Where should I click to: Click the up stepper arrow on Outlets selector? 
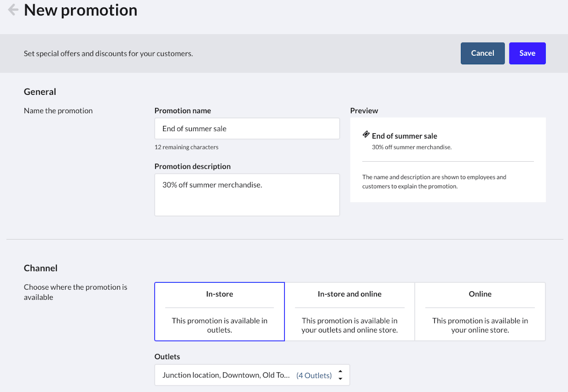click(340, 372)
